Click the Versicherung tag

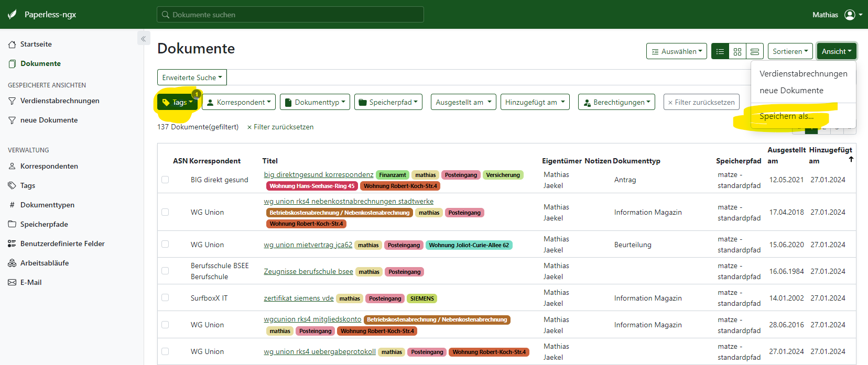[503, 175]
